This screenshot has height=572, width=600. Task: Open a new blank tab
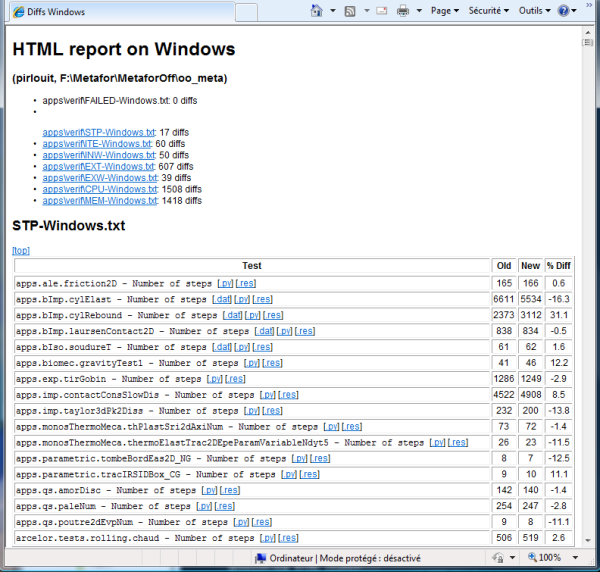click(x=246, y=13)
